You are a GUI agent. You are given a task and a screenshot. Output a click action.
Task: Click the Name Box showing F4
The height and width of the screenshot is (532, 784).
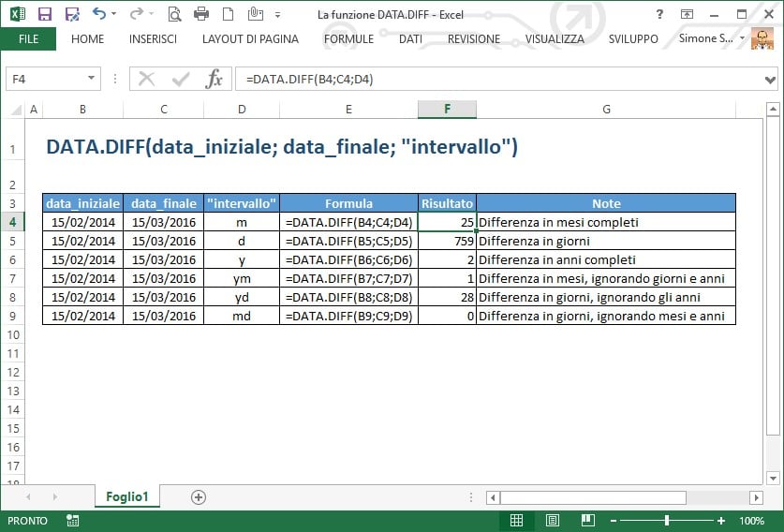point(46,79)
